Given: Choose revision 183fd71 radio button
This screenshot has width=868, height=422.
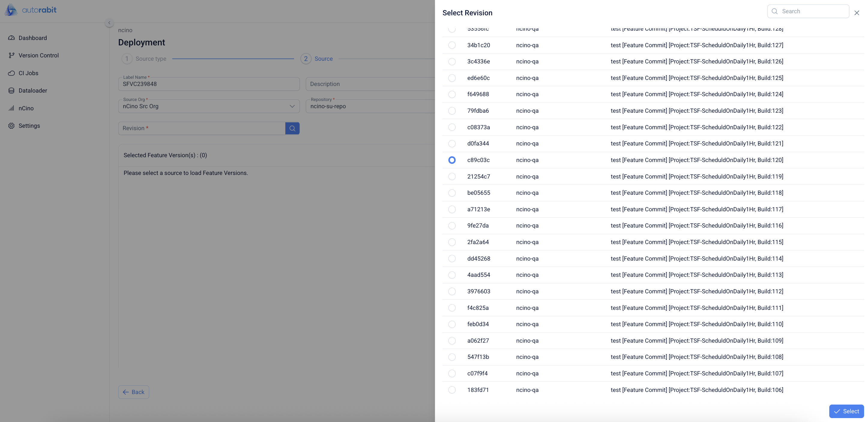Looking at the screenshot, I should (452, 390).
